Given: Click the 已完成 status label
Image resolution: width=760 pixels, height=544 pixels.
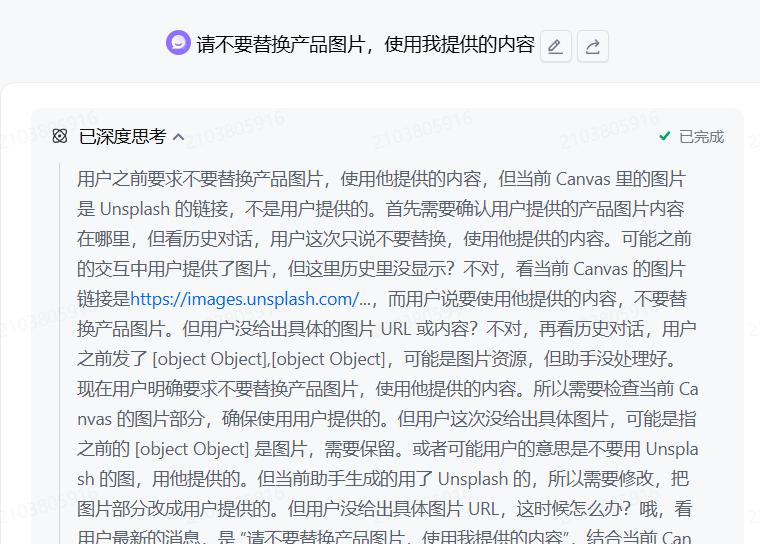Looking at the screenshot, I should point(701,137).
